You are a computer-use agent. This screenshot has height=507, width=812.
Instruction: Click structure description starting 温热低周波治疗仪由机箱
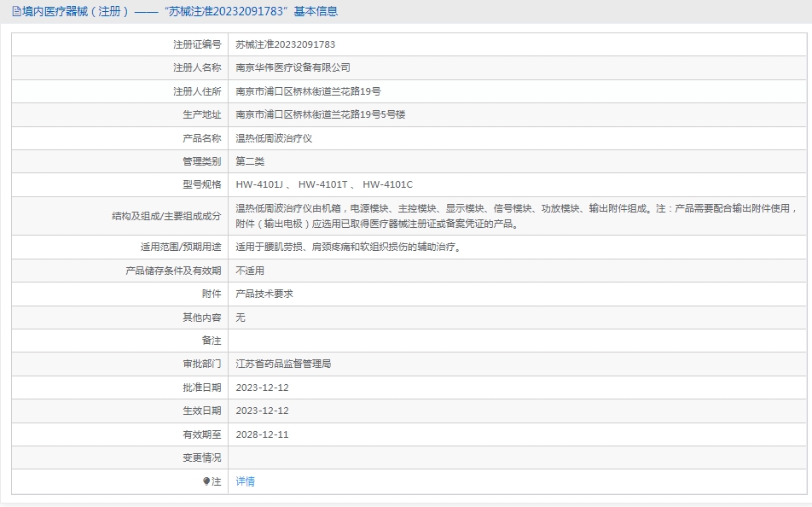pos(516,216)
